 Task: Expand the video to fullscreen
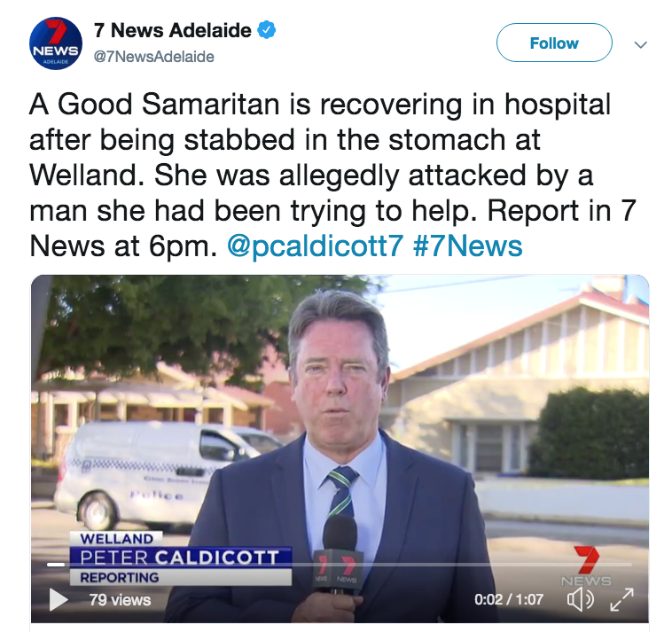tap(621, 599)
